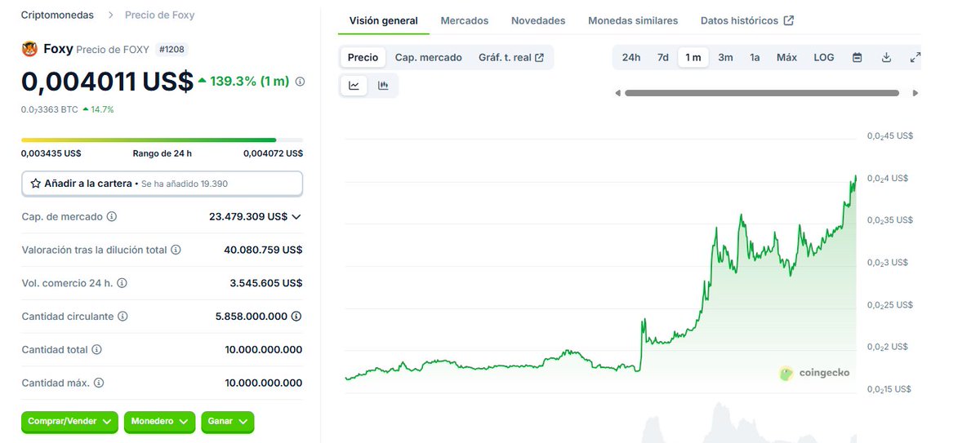Show Cap. mercado chart mode

pos(429,57)
